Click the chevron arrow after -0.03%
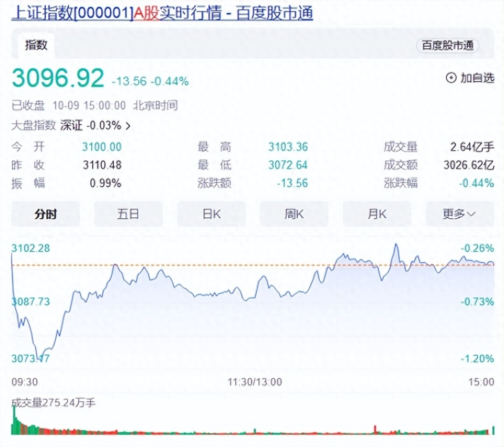 [128, 126]
